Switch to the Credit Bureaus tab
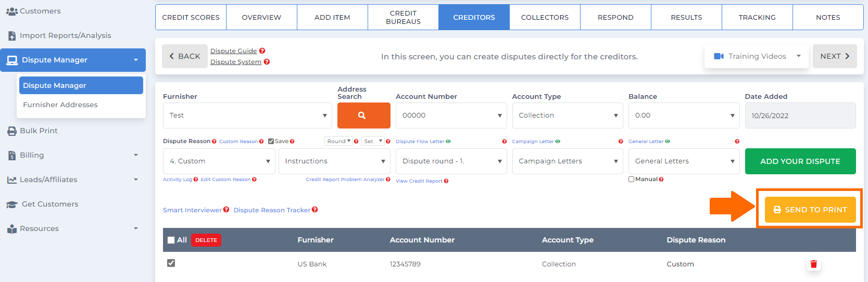Image resolution: width=868 pixels, height=282 pixels. pos(403,17)
